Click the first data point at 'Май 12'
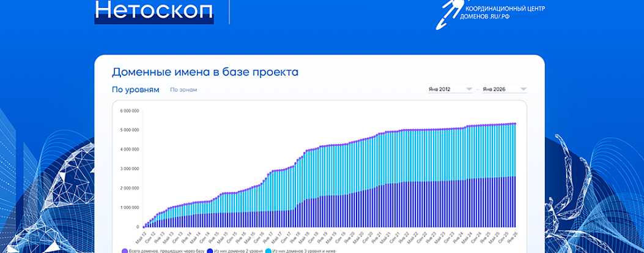The height and width of the screenshot is (253, 644). (144, 227)
